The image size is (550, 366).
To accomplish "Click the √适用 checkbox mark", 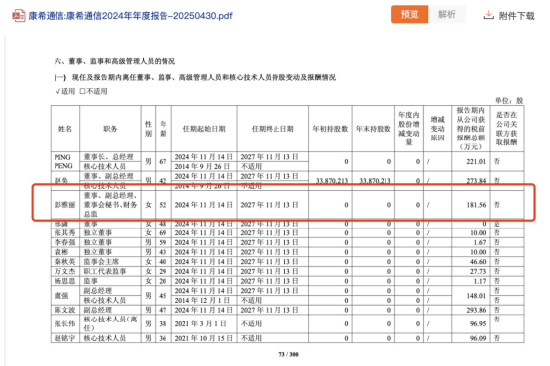I will (65, 91).
